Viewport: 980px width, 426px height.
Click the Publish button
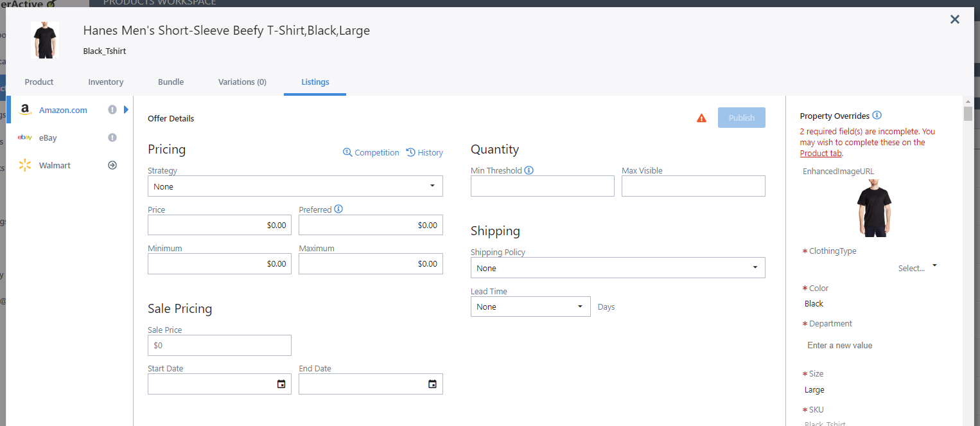point(742,118)
